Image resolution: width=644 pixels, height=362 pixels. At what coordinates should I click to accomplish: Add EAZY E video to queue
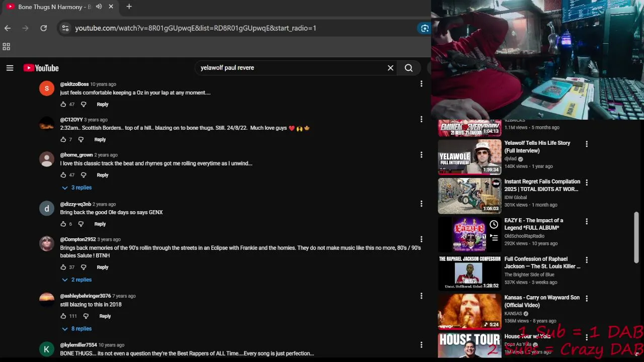494,238
